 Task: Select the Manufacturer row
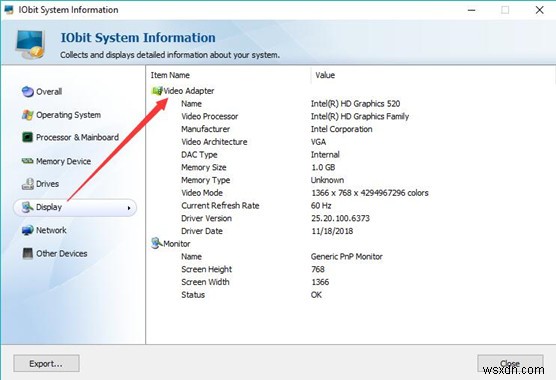(x=205, y=129)
